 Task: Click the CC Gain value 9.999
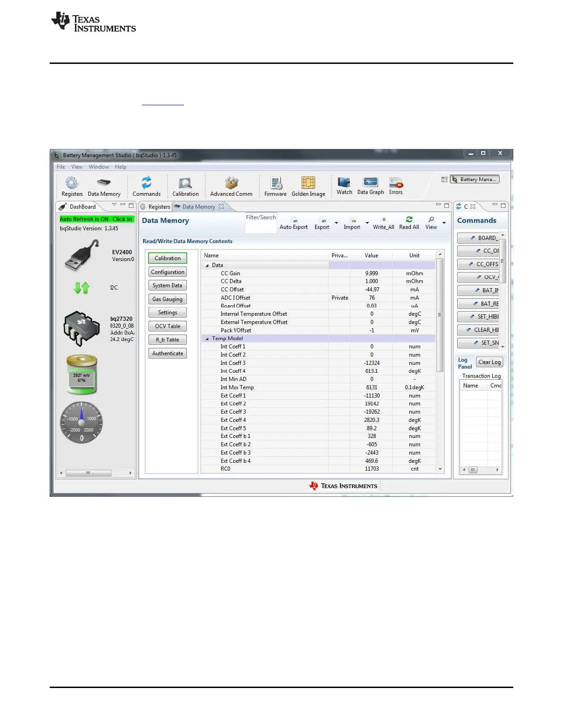pos(371,273)
